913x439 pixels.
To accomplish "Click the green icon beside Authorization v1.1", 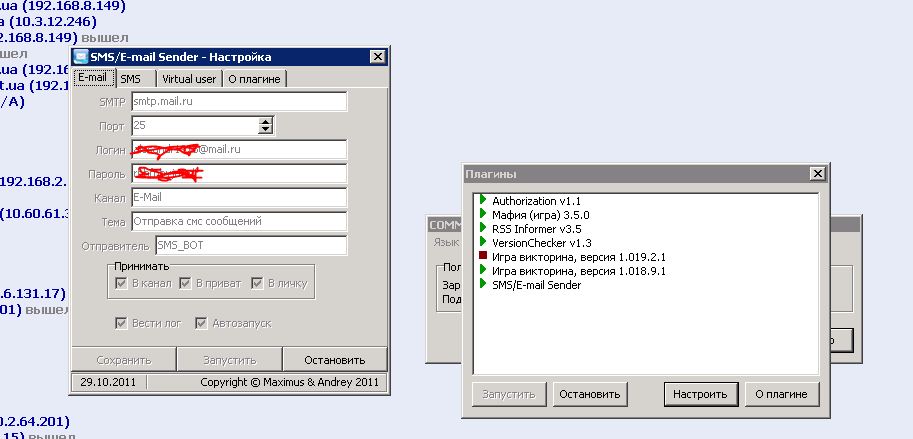I will [x=483, y=201].
